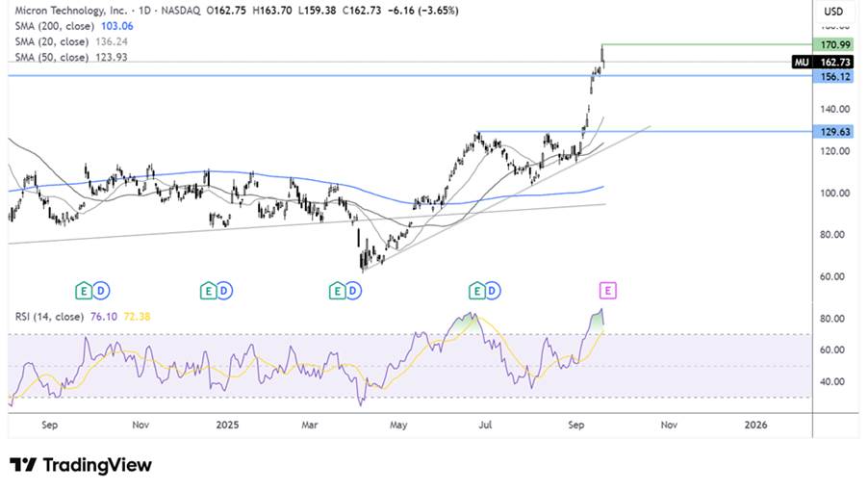Screen dimensions: 868x492
Task: Click the green 170.99 price label
Action: coord(833,45)
